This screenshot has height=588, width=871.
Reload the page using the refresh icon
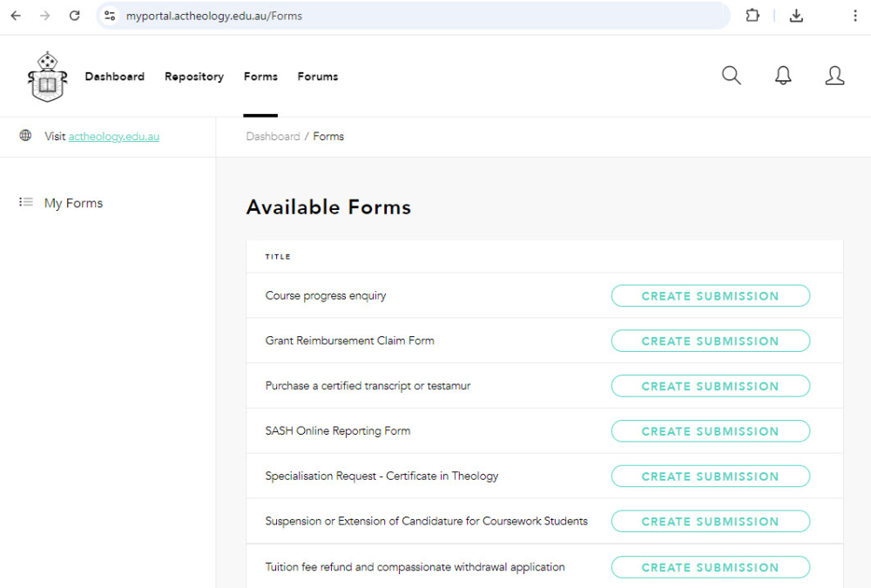(75, 15)
